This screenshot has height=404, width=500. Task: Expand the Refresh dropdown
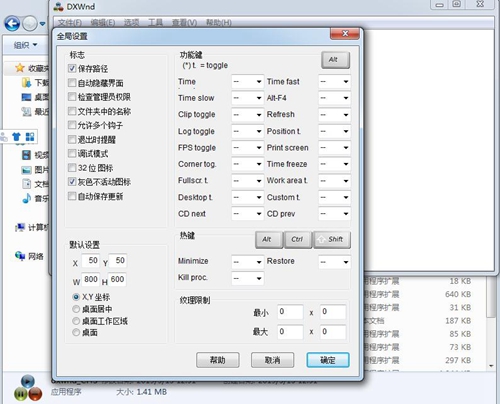pos(334,115)
